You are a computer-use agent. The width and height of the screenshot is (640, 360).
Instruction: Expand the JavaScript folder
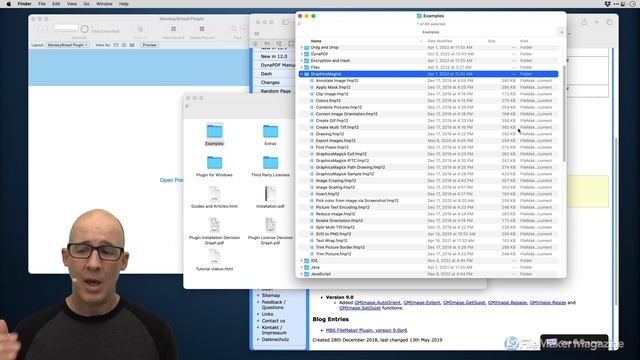[x=302, y=274]
